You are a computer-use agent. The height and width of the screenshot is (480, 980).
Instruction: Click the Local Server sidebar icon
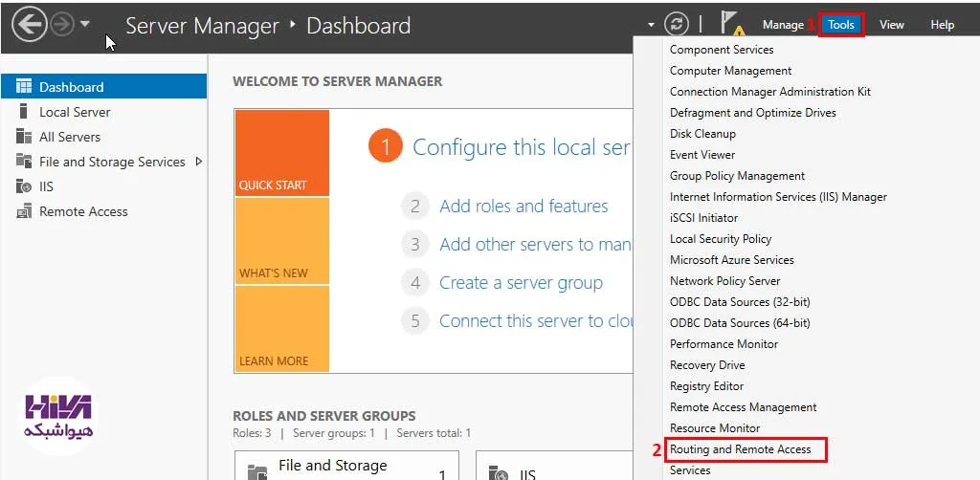(x=23, y=111)
